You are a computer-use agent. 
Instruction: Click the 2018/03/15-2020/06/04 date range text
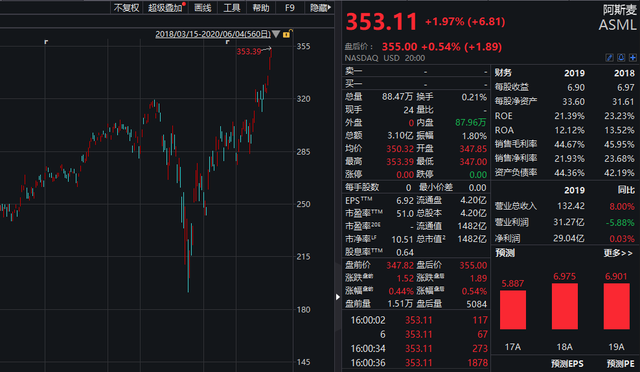pos(213,34)
